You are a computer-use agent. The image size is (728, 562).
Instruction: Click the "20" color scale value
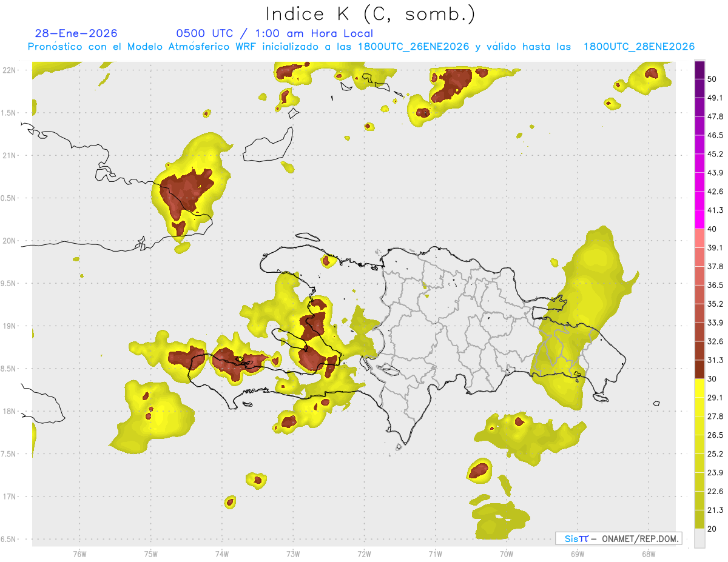712,529
